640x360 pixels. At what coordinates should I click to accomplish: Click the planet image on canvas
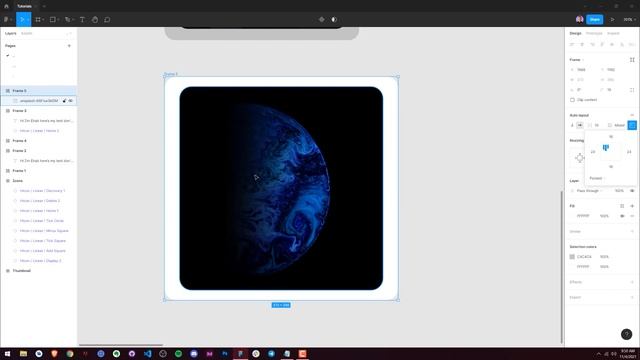[x=281, y=188]
